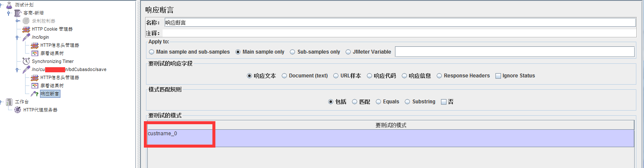Select the bdCubasdoc/save request in tree
The width and height of the screenshot is (644, 168).
(69, 69)
